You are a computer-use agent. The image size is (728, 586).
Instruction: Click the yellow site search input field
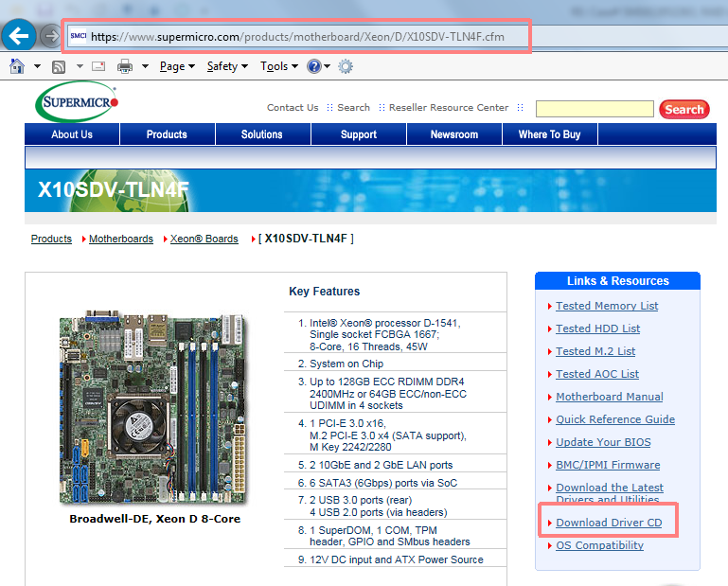click(x=595, y=109)
